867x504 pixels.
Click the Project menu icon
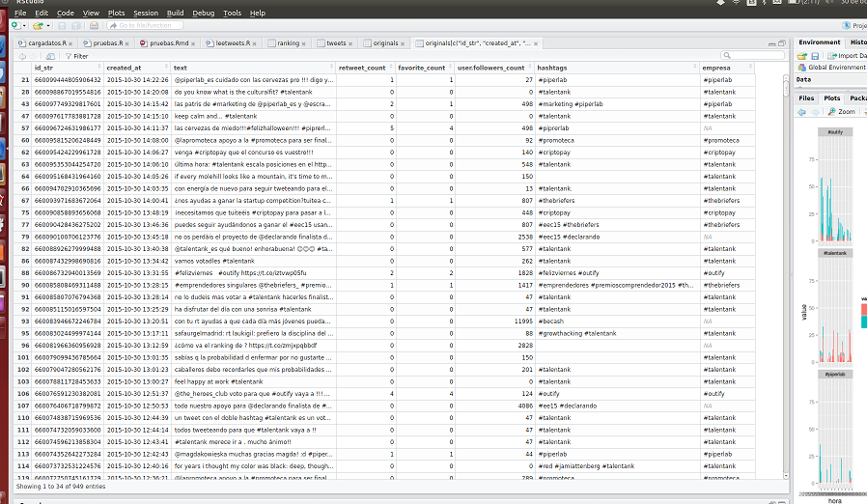pos(853,25)
